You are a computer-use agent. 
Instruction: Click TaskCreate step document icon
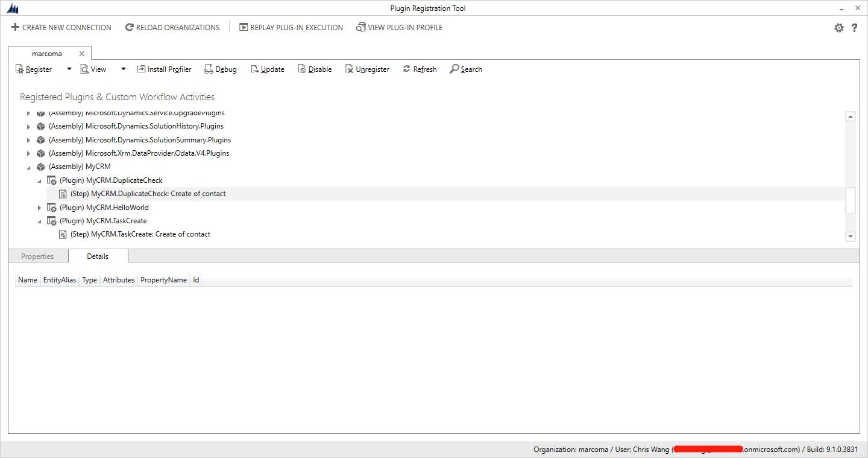point(63,234)
